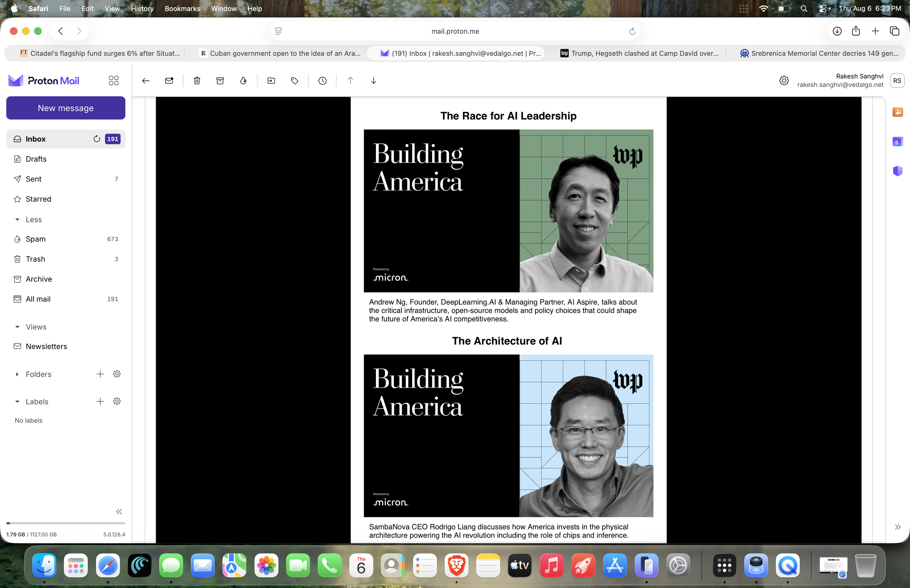This screenshot has height=588, width=910.
Task: Click the Proton Mail logo
Action: tap(44, 80)
